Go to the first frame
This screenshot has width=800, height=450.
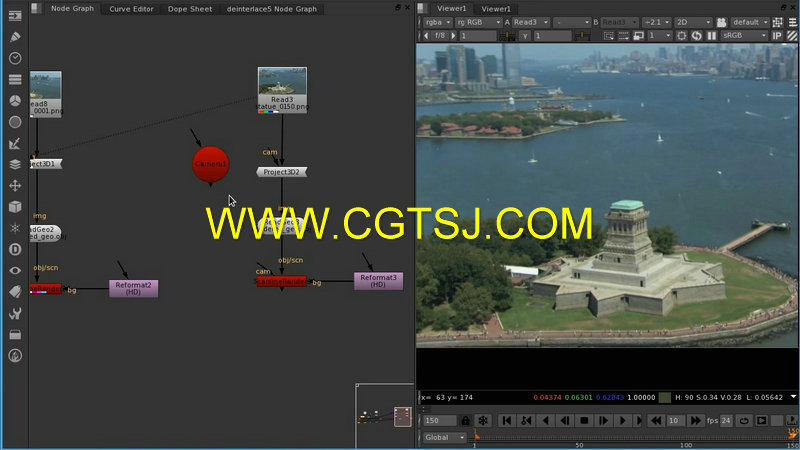tap(507, 421)
